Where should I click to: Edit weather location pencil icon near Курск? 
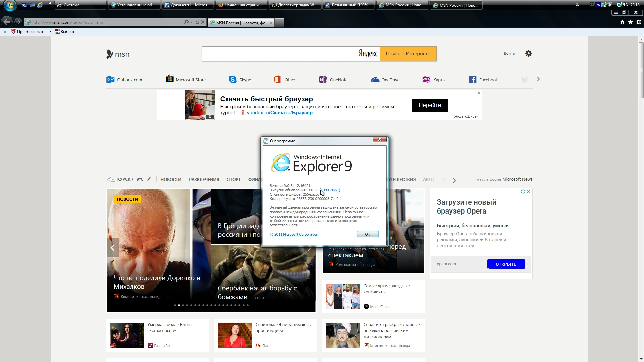coord(149,179)
